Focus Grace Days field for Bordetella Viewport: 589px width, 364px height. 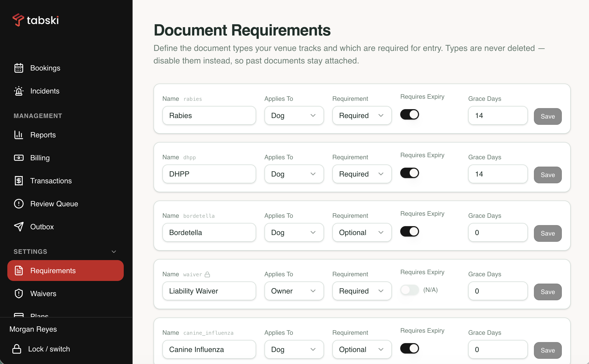pyautogui.click(x=498, y=232)
